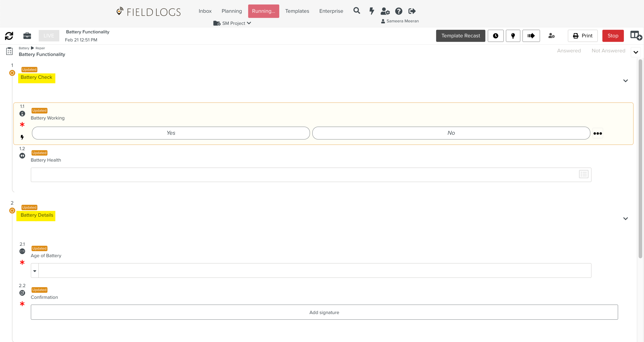Toggle the Not Answered filter

tap(608, 51)
